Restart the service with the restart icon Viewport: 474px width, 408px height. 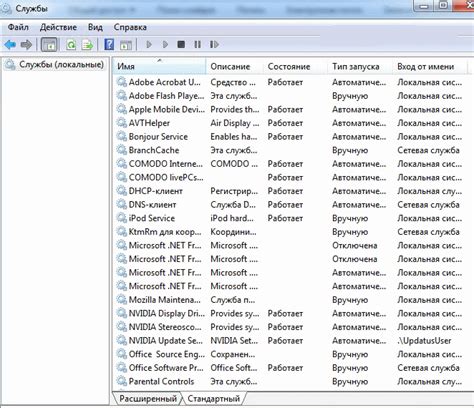(x=214, y=44)
